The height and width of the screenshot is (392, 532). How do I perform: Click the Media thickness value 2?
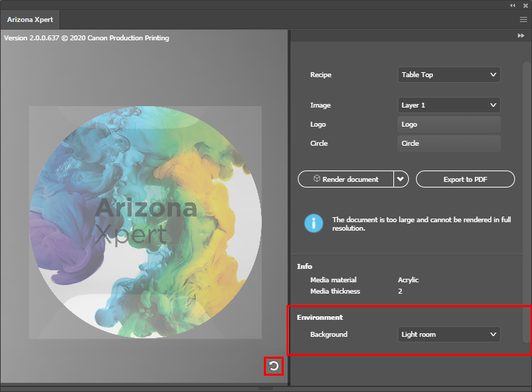[x=400, y=292]
